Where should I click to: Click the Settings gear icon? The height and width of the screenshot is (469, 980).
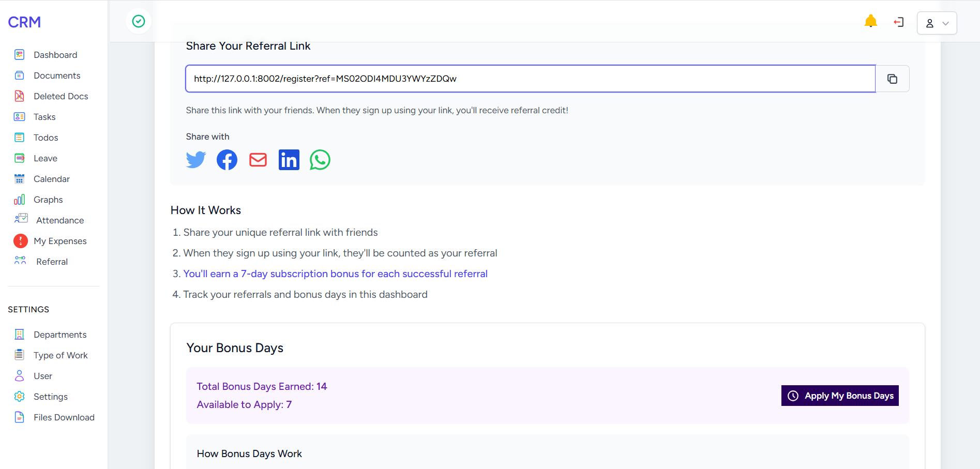tap(20, 397)
